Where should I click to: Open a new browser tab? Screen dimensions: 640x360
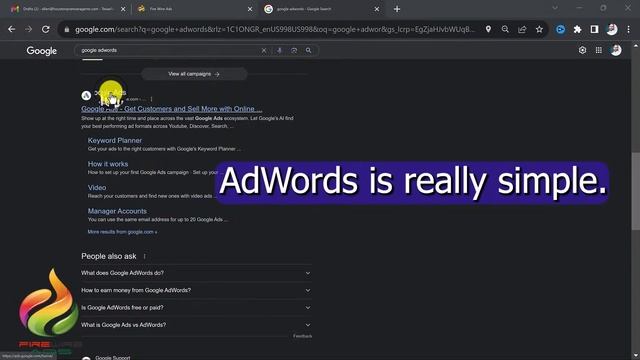[x=397, y=9]
